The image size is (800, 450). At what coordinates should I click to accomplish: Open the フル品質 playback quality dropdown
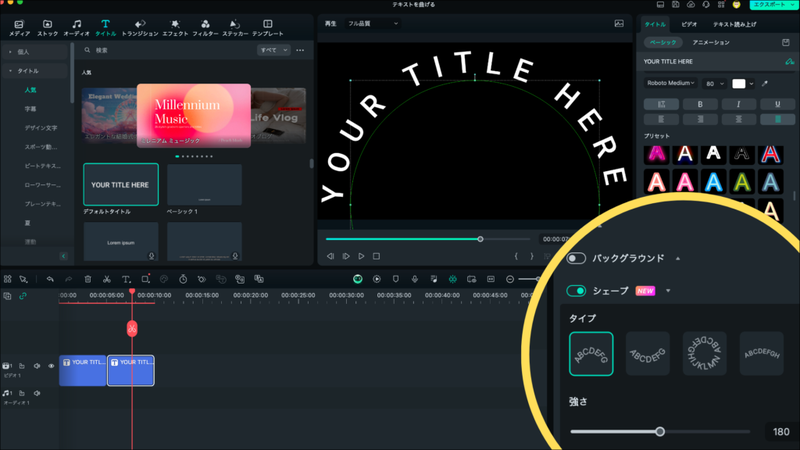tap(372, 23)
